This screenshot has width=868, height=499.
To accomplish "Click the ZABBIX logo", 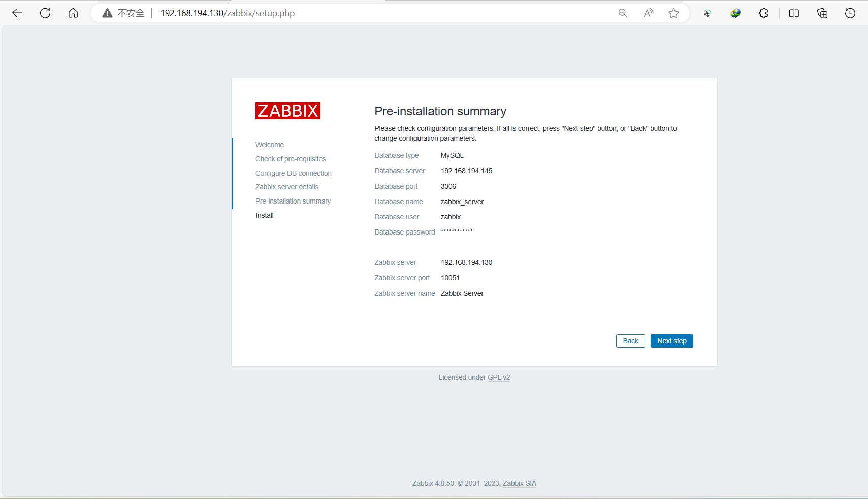I will pos(288,111).
